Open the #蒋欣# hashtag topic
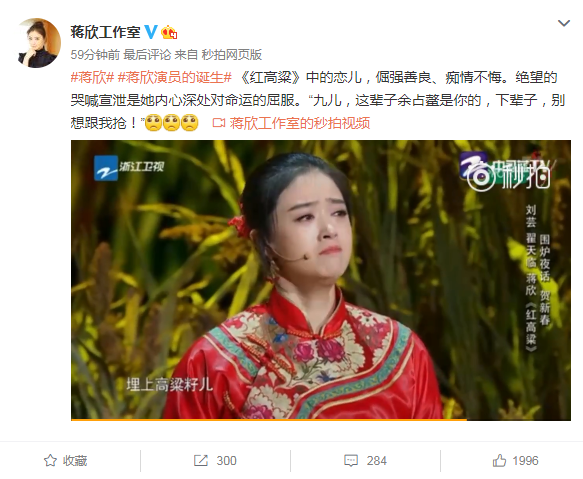Viewport: 583px width, 479px height. point(92,77)
